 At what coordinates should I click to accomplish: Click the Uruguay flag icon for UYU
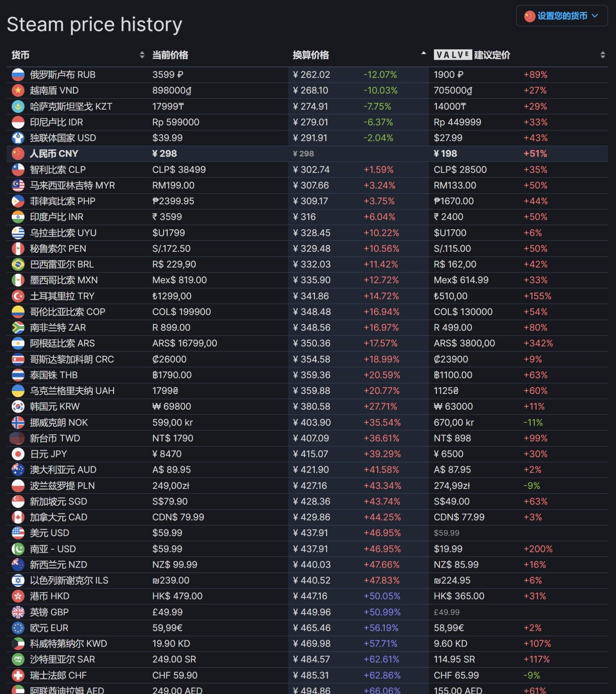(x=18, y=233)
